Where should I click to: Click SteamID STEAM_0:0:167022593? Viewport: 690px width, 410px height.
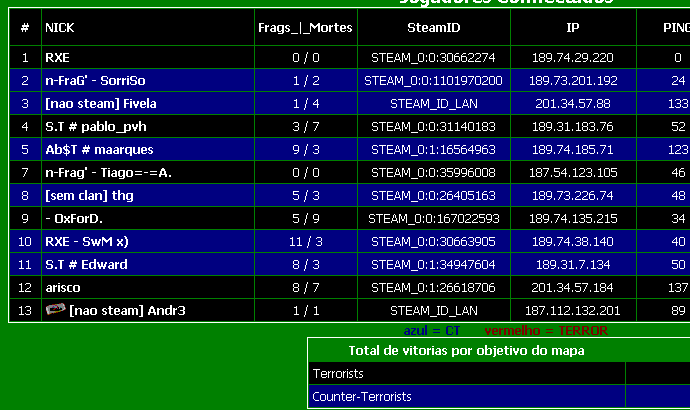pyautogui.click(x=433, y=219)
